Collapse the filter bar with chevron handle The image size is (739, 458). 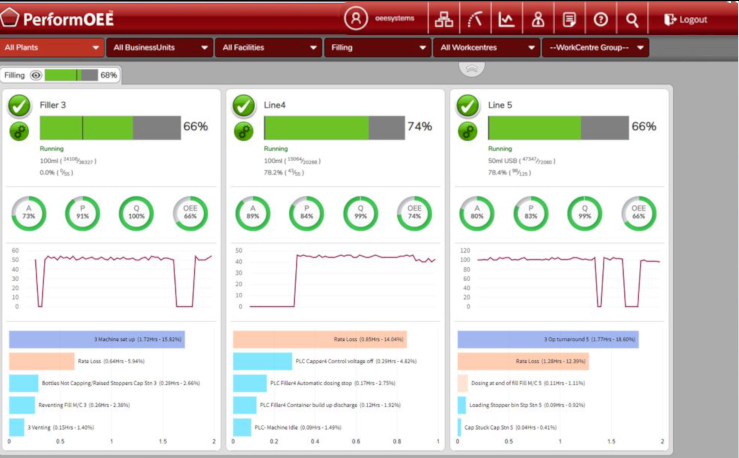tap(471, 67)
